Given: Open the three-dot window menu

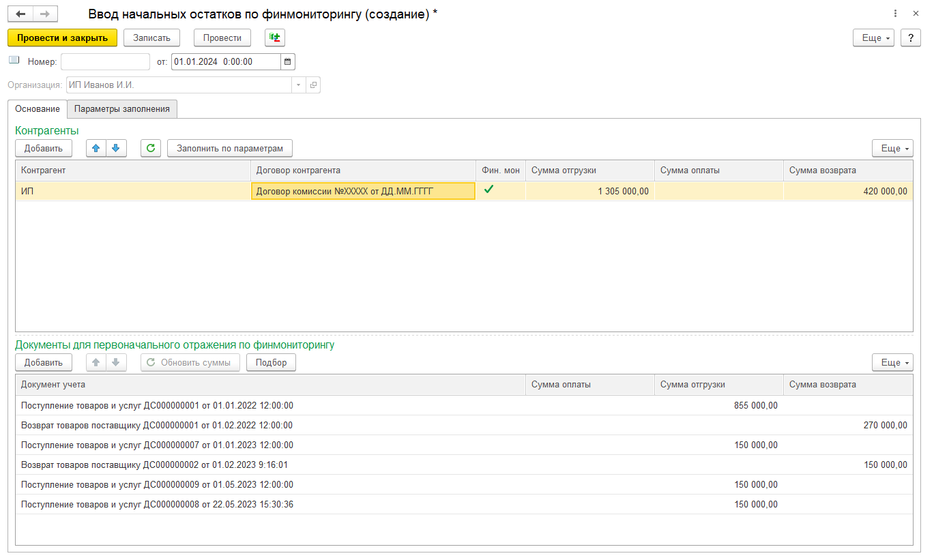Looking at the screenshot, I should 895,14.
